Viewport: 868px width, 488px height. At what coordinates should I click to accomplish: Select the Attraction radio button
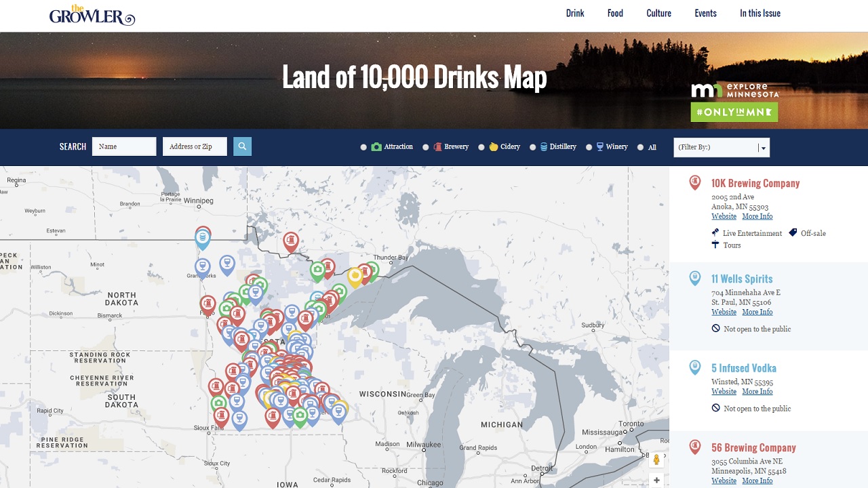pos(363,146)
